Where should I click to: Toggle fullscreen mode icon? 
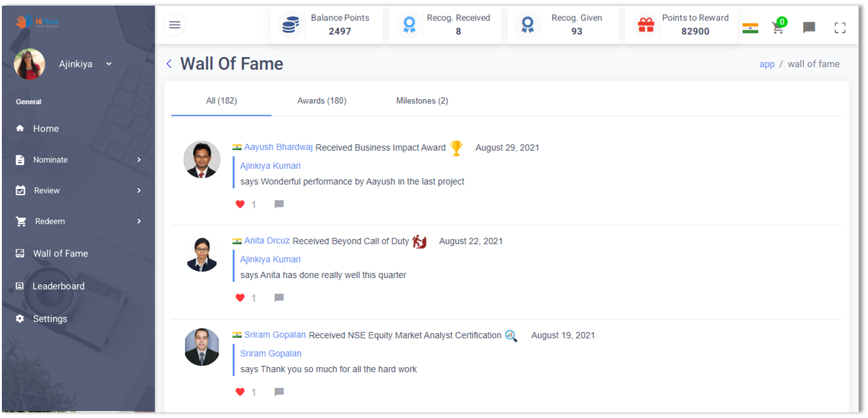tap(840, 28)
